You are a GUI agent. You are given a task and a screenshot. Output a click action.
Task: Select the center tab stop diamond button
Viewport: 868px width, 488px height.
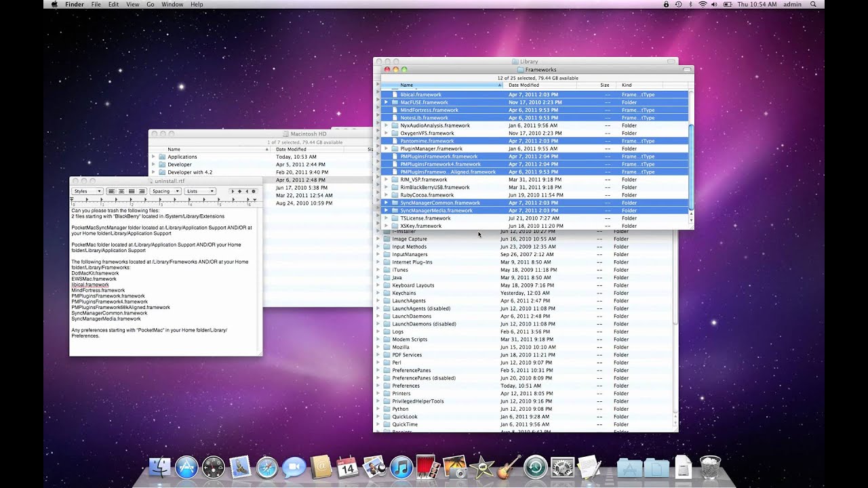pos(240,191)
